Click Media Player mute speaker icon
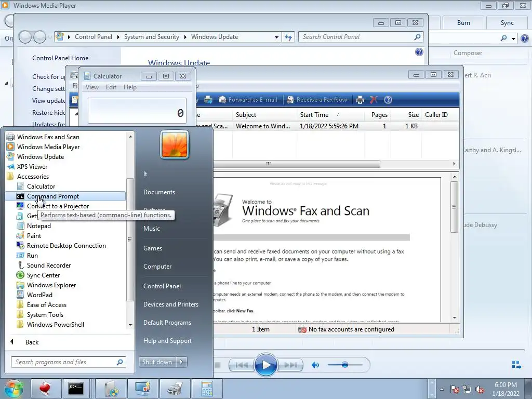Screen dimensions: 532x399 (x=315, y=365)
